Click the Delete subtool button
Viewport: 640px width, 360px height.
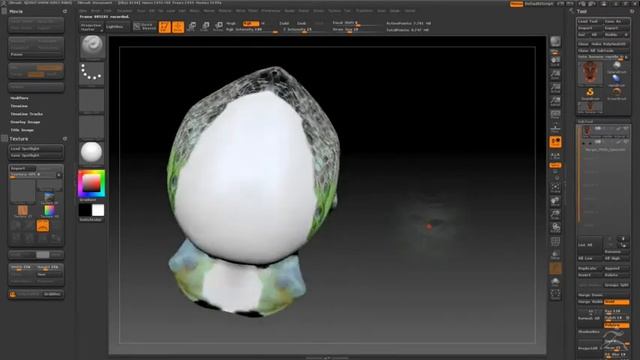point(616,275)
